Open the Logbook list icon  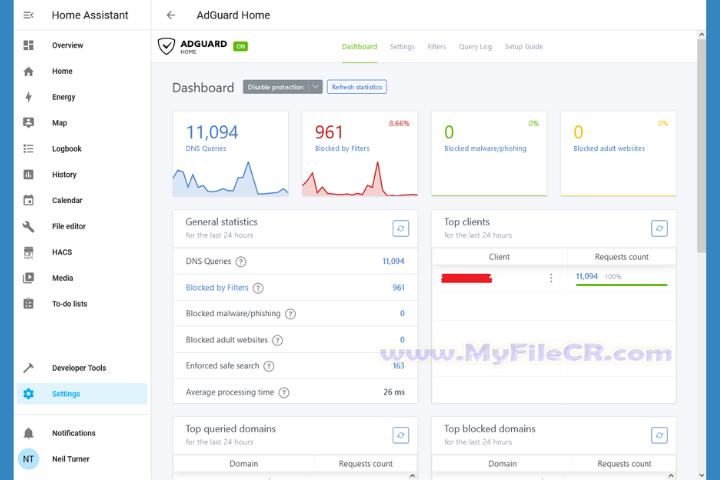pos(28,148)
